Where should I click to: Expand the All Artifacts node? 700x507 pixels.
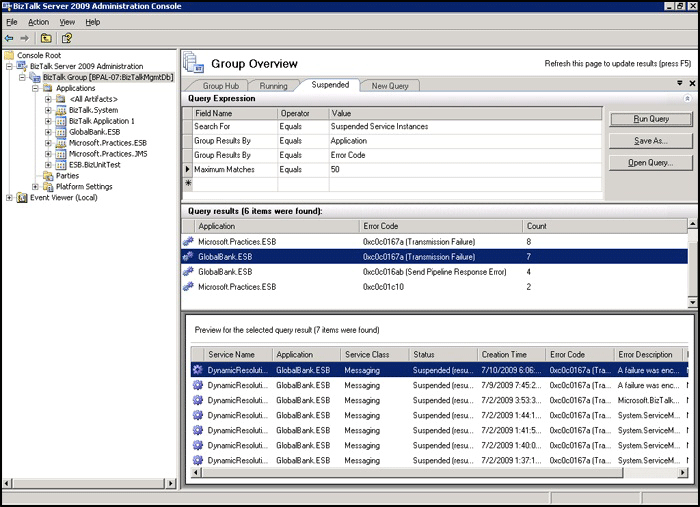tap(48, 99)
